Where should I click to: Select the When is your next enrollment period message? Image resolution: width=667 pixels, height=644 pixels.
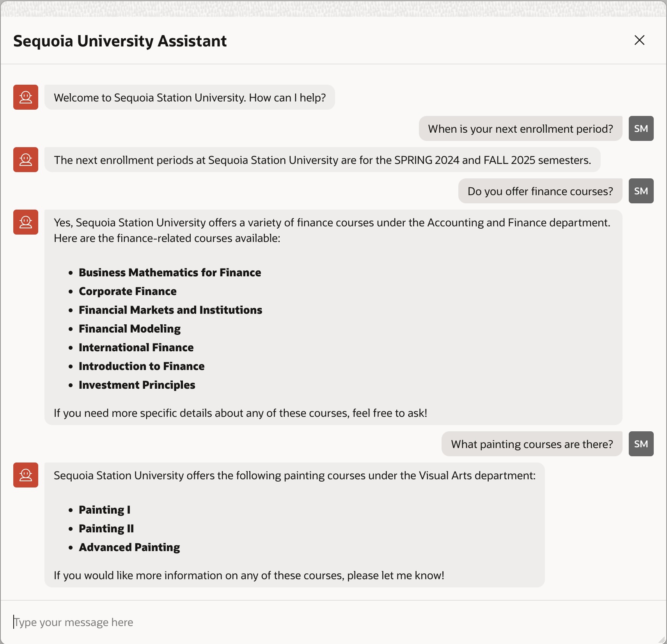(520, 128)
